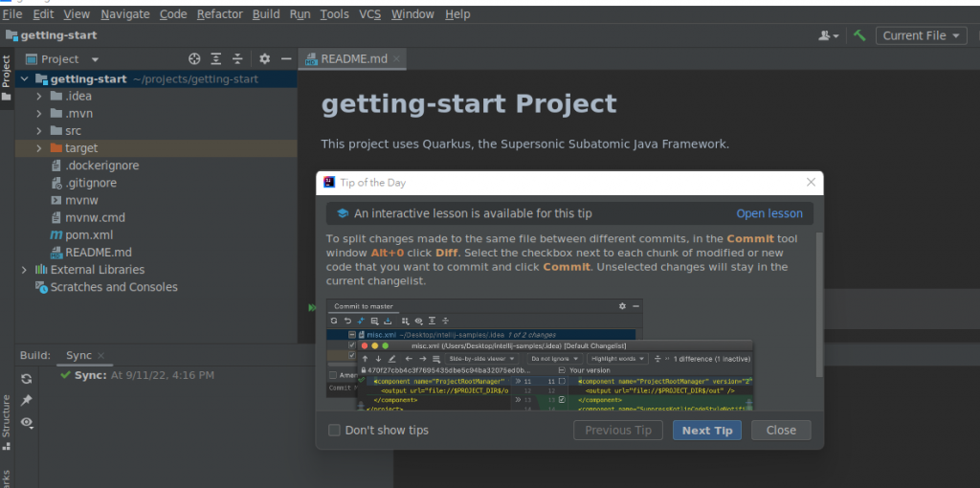The height and width of the screenshot is (488, 980).
Task: Open the Edit menu
Action: (x=43, y=13)
